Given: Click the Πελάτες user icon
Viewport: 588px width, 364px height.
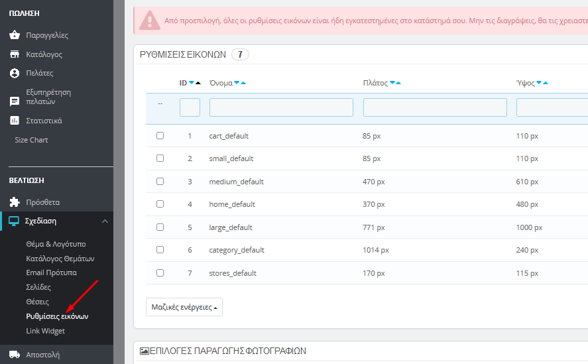Looking at the screenshot, I should coord(14,73).
